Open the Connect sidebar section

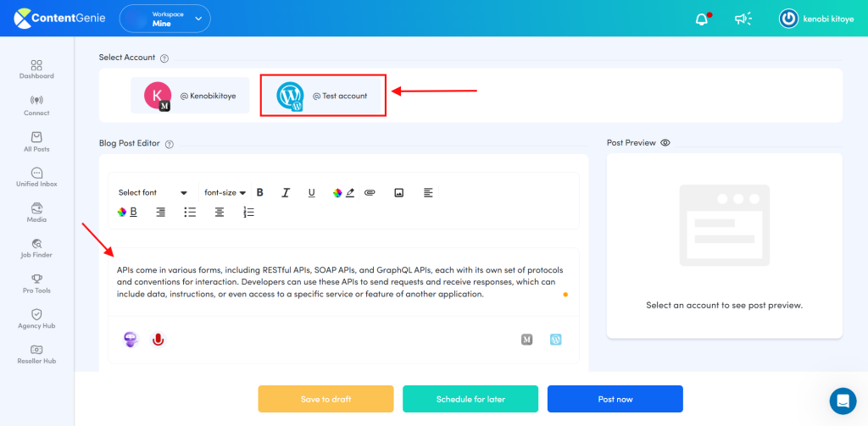[36, 106]
